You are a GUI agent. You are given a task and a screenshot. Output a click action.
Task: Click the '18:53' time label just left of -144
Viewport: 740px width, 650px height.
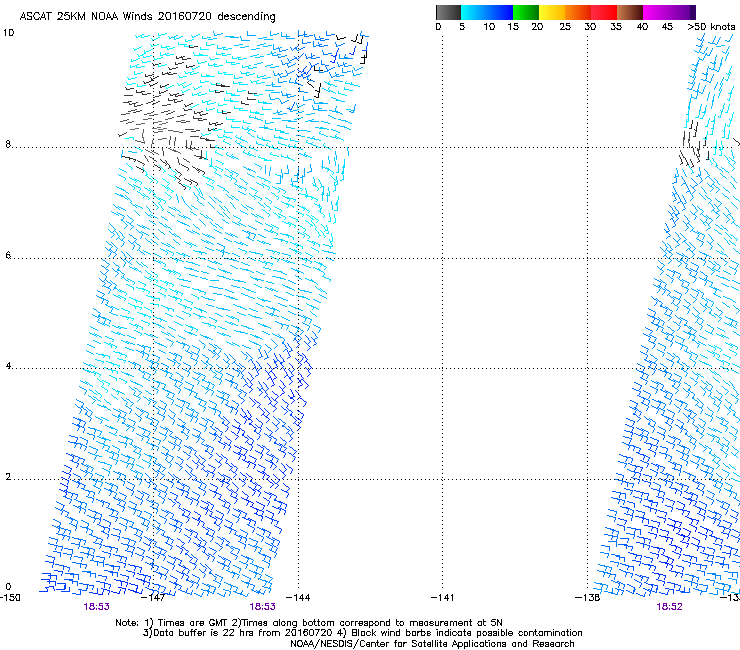pyautogui.click(x=262, y=607)
